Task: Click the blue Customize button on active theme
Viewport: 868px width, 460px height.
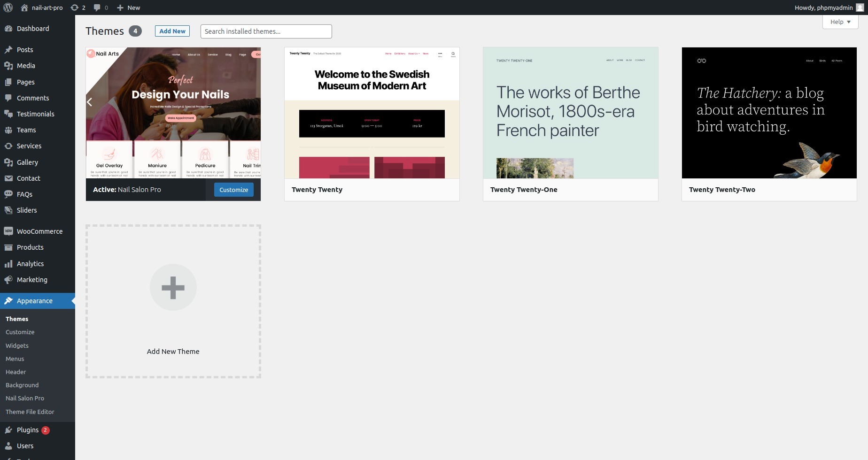Action: [234, 190]
